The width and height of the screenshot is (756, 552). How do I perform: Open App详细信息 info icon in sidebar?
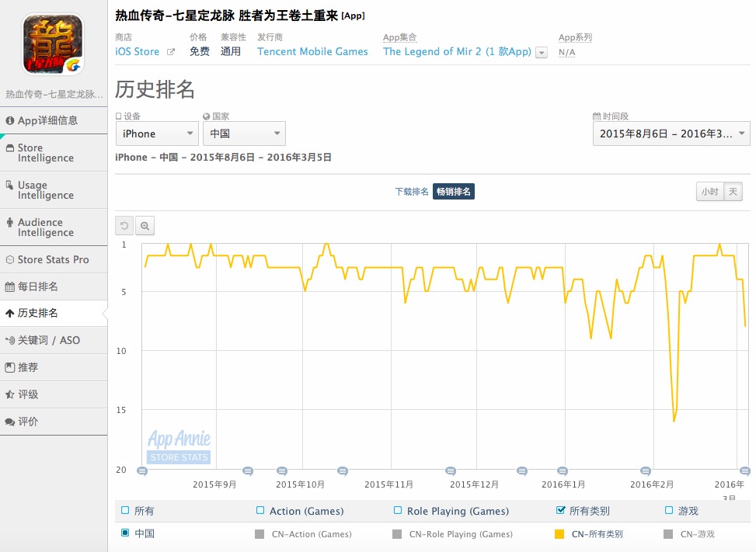pyautogui.click(x=9, y=120)
